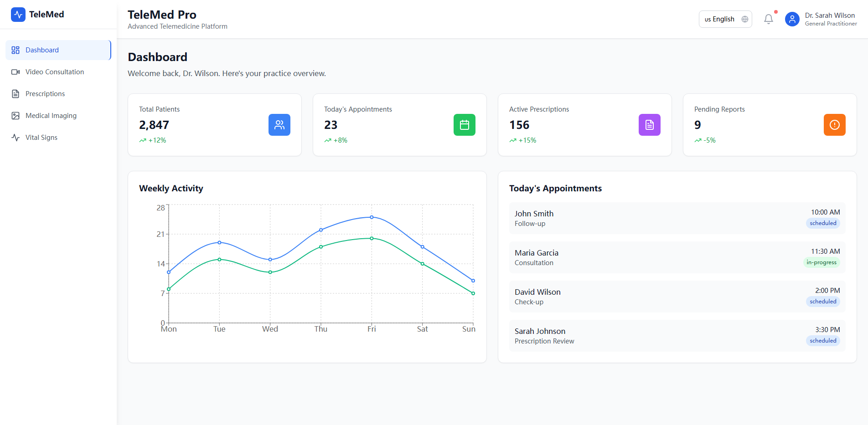Click the blue Total Patients icon
This screenshot has width=868, height=425.
(279, 125)
